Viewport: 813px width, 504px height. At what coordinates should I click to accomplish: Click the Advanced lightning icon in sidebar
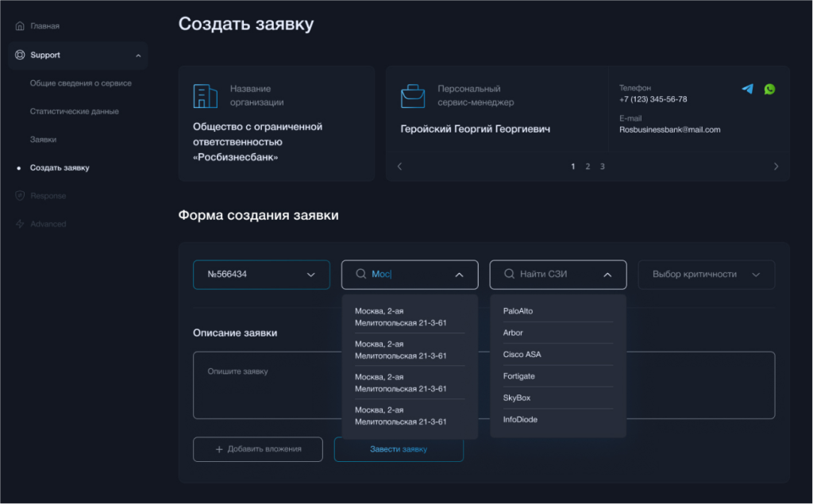(x=19, y=224)
